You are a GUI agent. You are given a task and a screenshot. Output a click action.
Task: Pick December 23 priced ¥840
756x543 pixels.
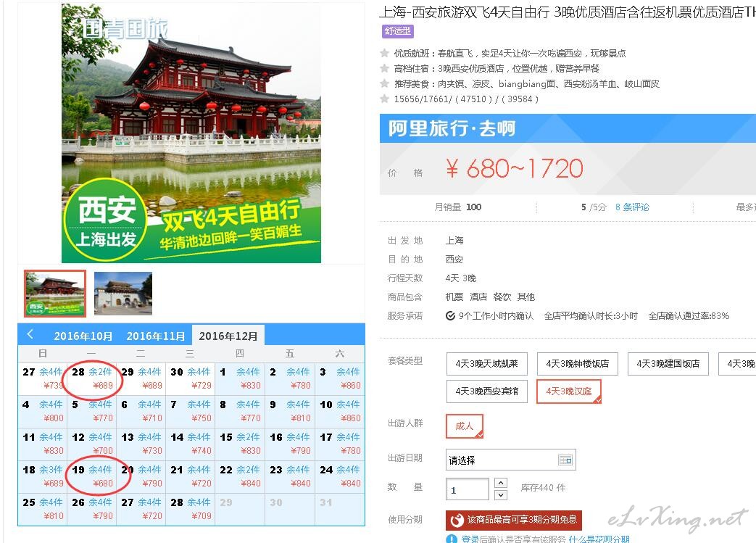pyautogui.click(x=290, y=476)
